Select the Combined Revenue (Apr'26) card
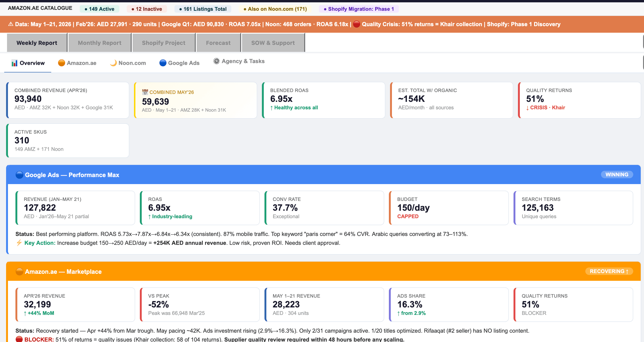 68,100
